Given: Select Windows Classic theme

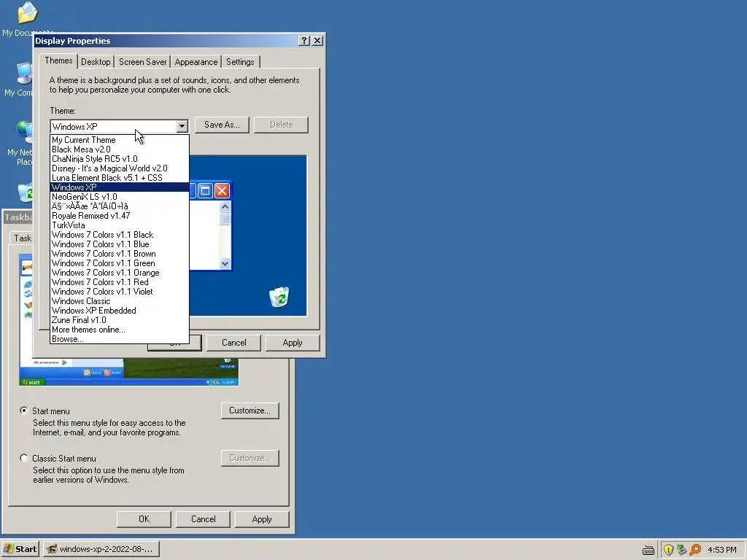Looking at the screenshot, I should point(120,301).
